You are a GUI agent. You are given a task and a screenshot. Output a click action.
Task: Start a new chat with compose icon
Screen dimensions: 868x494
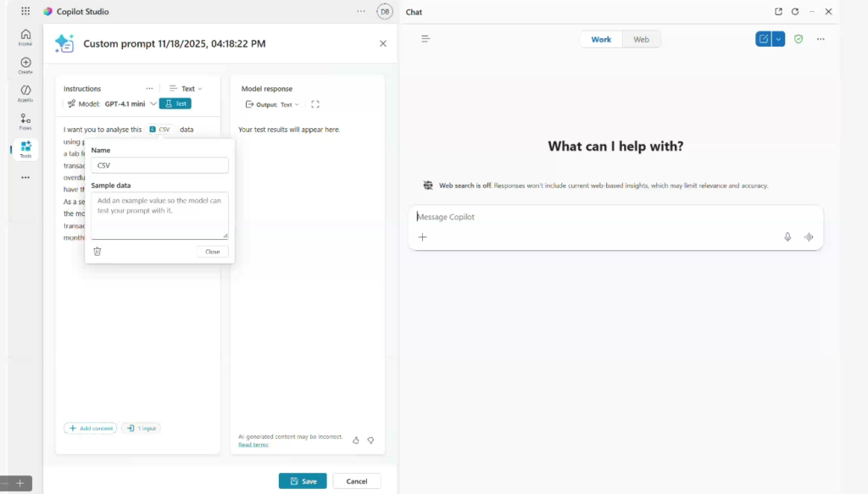(764, 39)
